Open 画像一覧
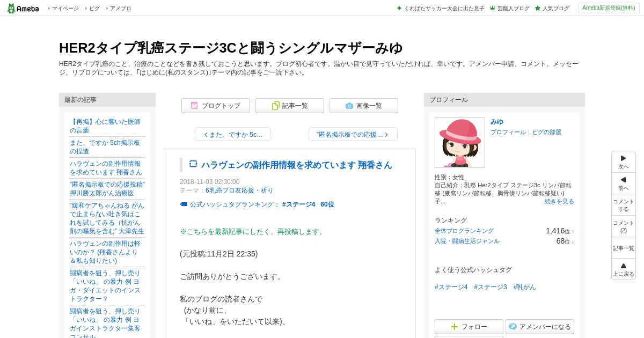The height and width of the screenshot is (338, 644). [364, 106]
